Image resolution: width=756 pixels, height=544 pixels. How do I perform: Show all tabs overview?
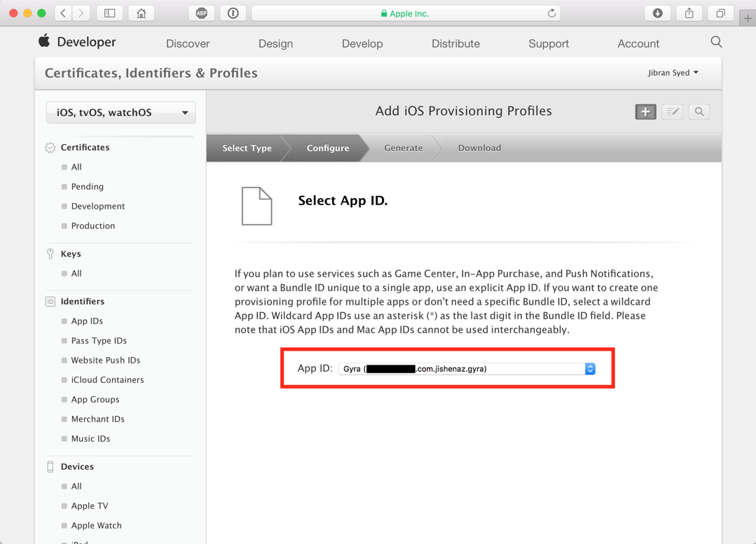(x=721, y=13)
